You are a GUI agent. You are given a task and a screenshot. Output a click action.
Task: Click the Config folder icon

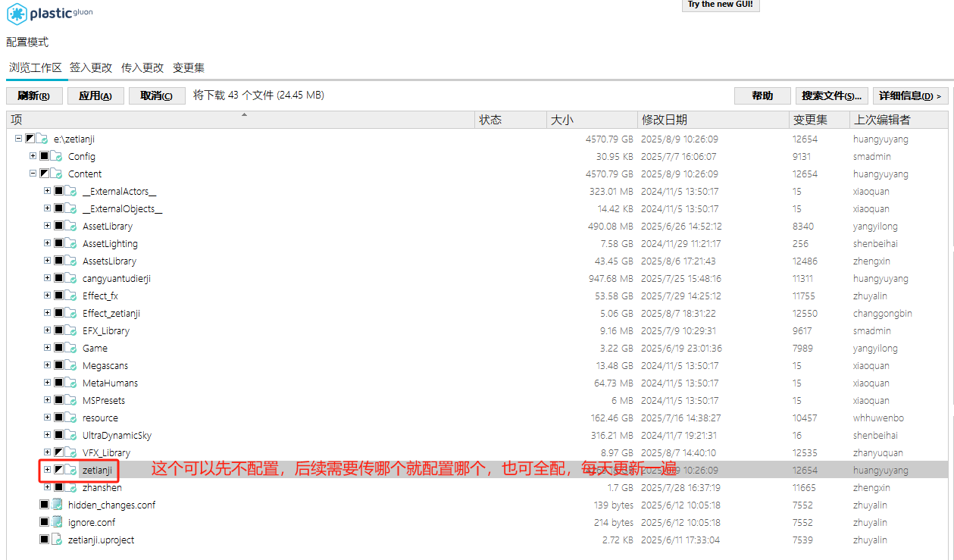click(56, 157)
